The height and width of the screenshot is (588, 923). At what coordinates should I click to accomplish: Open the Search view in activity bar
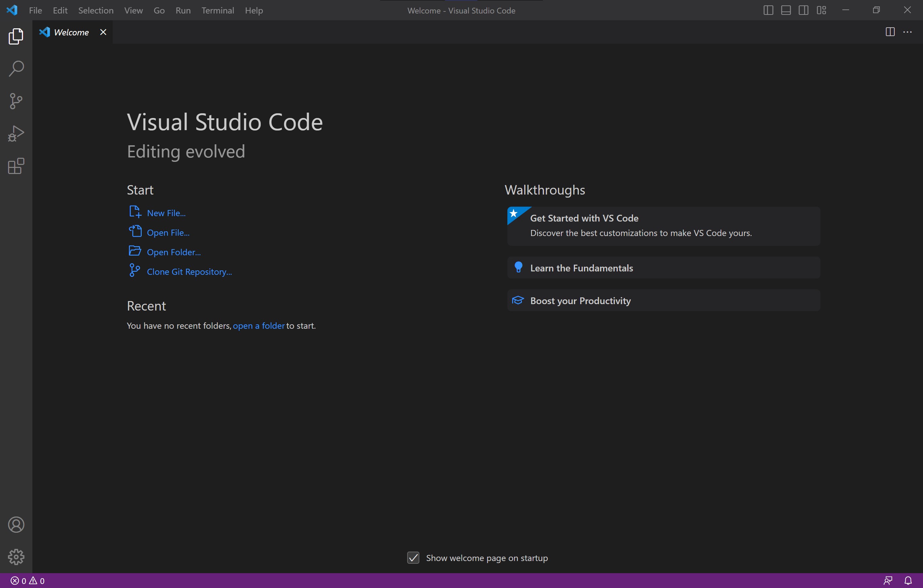click(16, 68)
